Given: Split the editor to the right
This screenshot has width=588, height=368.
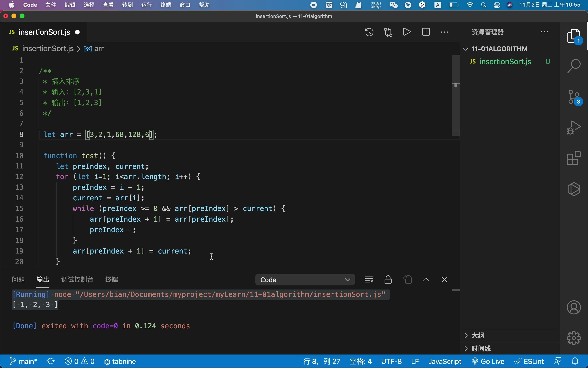Looking at the screenshot, I should coord(426,32).
